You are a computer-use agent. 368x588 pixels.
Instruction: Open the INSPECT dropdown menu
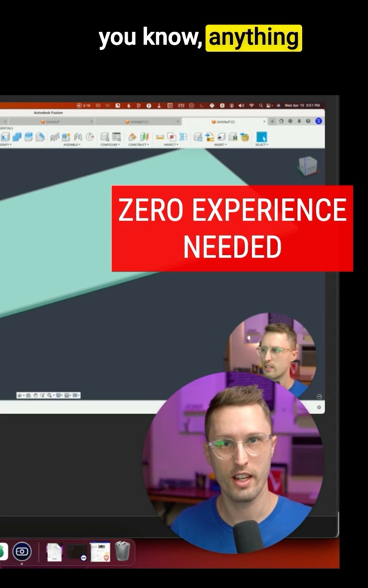click(x=171, y=145)
